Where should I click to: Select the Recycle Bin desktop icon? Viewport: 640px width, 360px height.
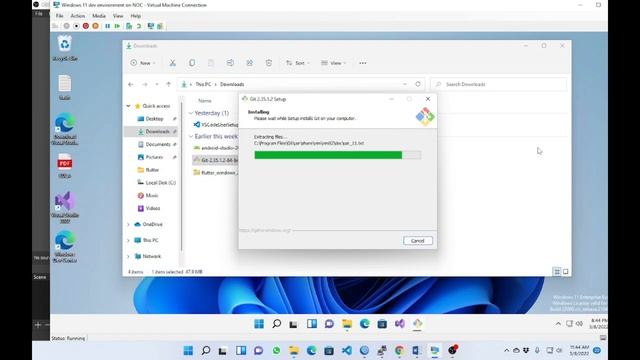click(65, 48)
